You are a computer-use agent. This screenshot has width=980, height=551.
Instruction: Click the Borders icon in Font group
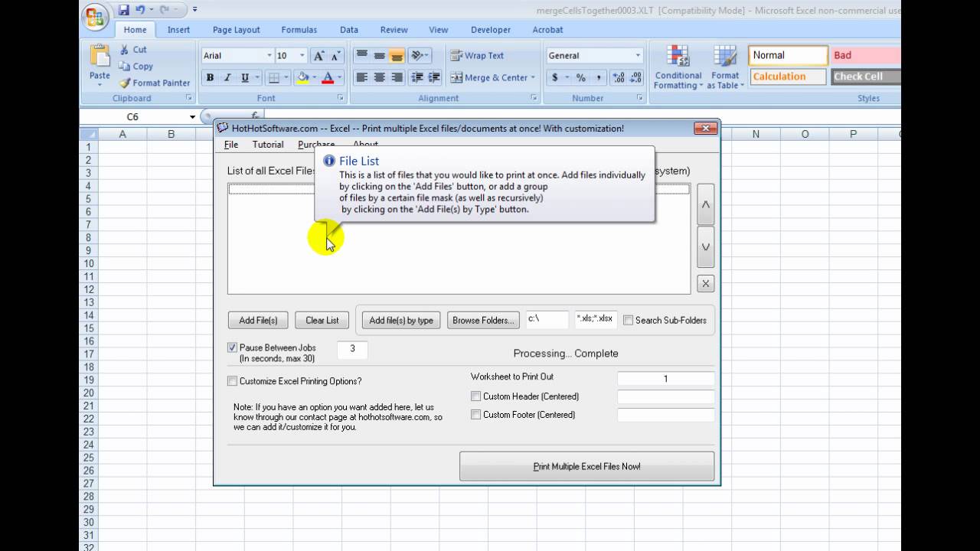point(275,77)
